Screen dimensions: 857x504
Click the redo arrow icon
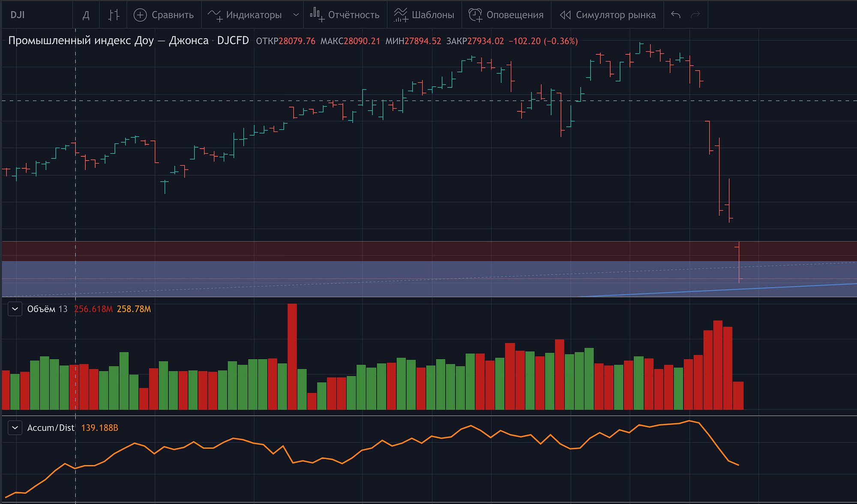pyautogui.click(x=695, y=15)
